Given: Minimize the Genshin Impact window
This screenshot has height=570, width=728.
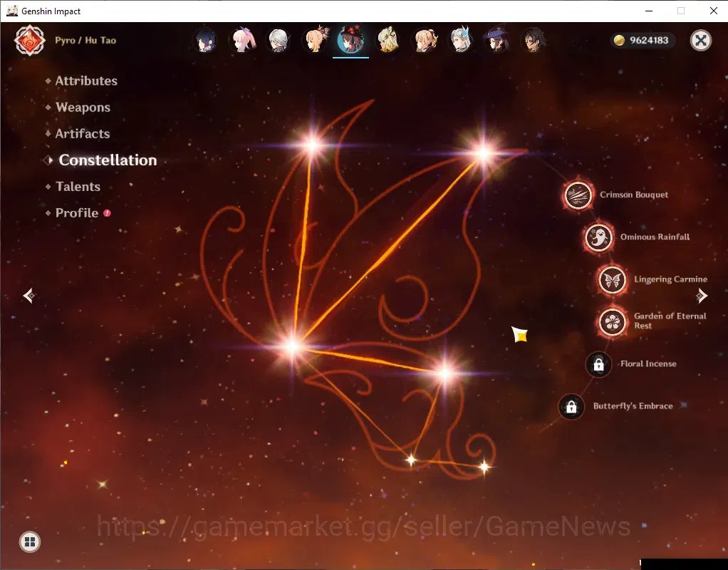Looking at the screenshot, I should coord(649,11).
